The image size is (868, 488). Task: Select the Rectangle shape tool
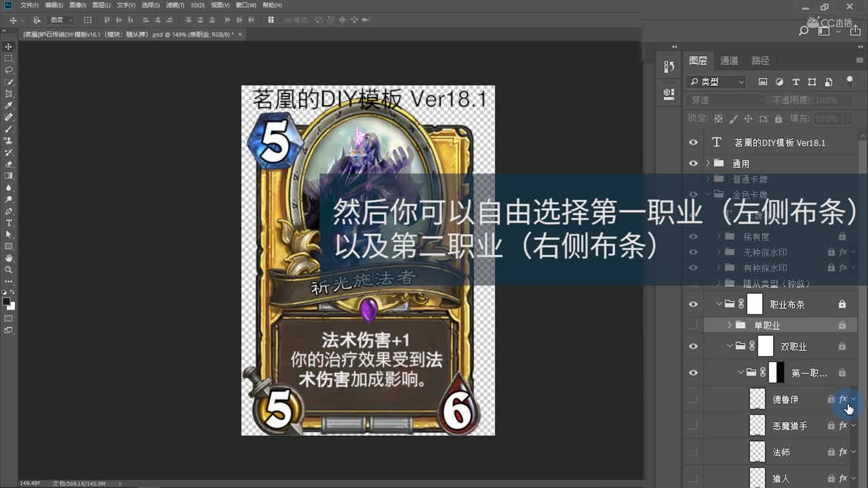tap(9, 246)
